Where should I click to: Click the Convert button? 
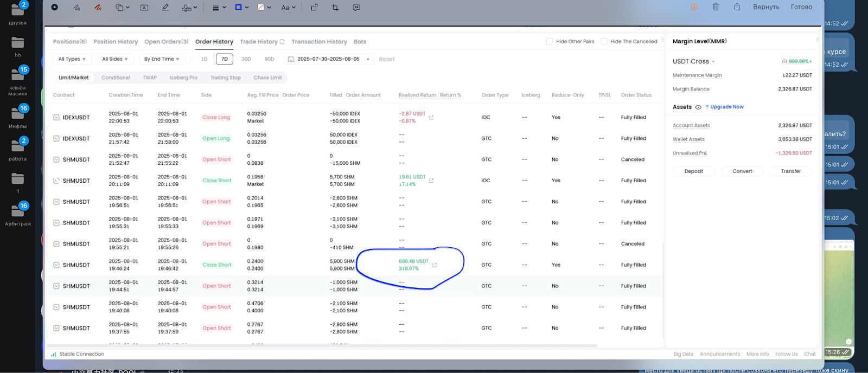[742, 171]
